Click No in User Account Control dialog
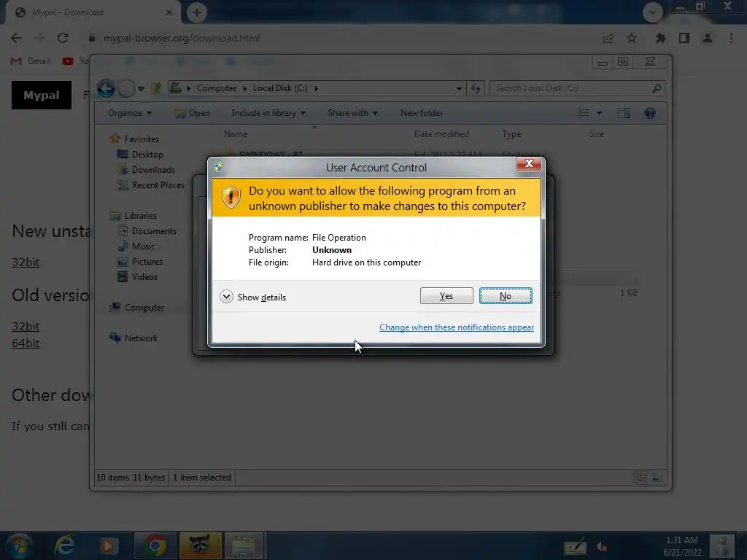 click(506, 296)
